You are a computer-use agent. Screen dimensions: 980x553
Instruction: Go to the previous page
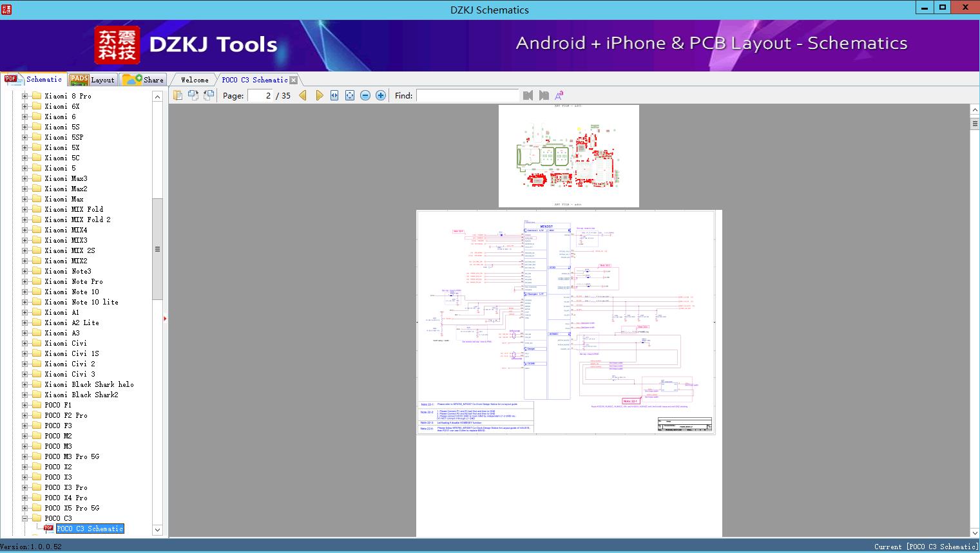click(303, 95)
